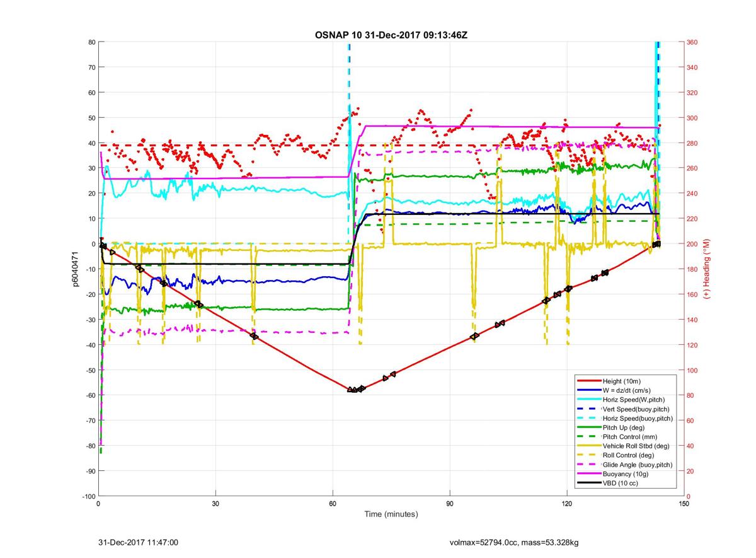Click the magenta Buoyancy line sample in legend

coord(589,474)
